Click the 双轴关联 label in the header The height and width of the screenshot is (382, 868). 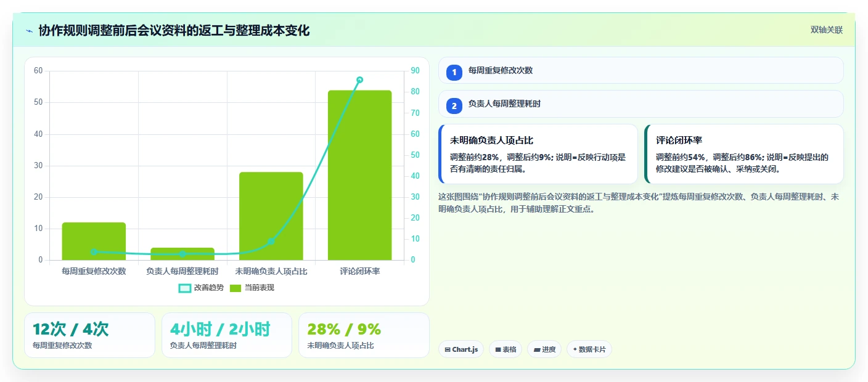pyautogui.click(x=826, y=30)
